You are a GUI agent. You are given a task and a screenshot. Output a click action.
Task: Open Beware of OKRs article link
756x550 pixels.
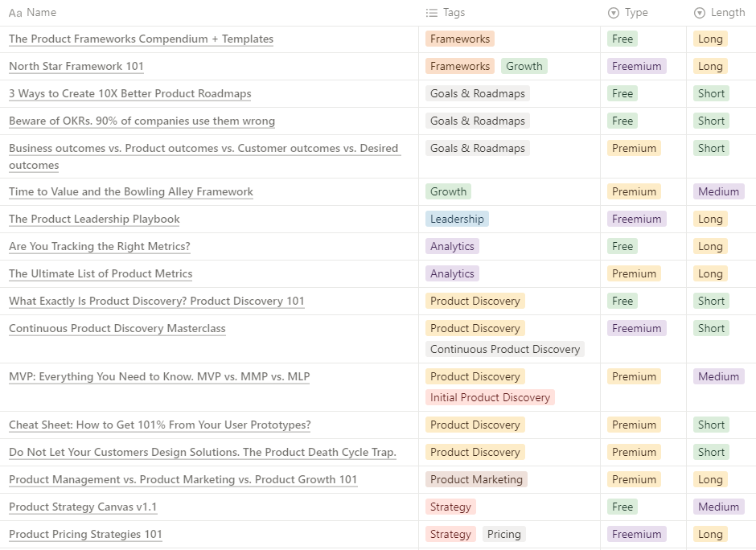[142, 121]
